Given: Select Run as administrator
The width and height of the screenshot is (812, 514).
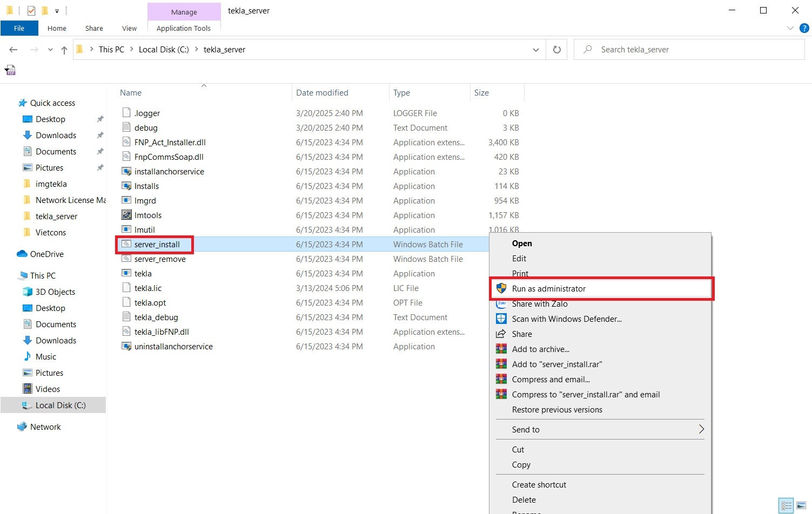Looking at the screenshot, I should [549, 288].
